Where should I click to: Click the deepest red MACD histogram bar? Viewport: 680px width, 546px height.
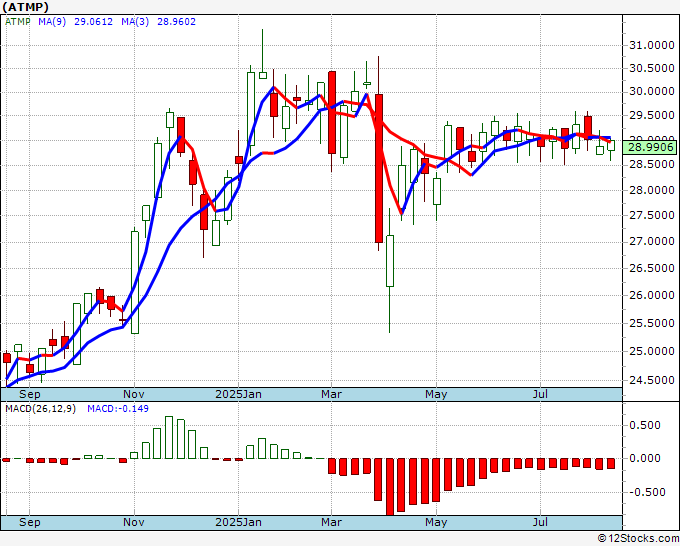[390, 487]
